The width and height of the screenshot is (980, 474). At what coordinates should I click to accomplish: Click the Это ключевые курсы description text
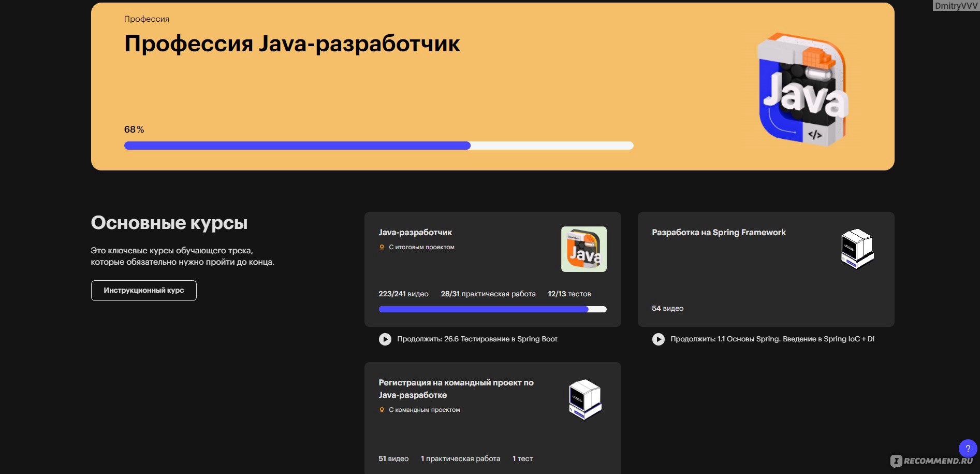point(183,256)
